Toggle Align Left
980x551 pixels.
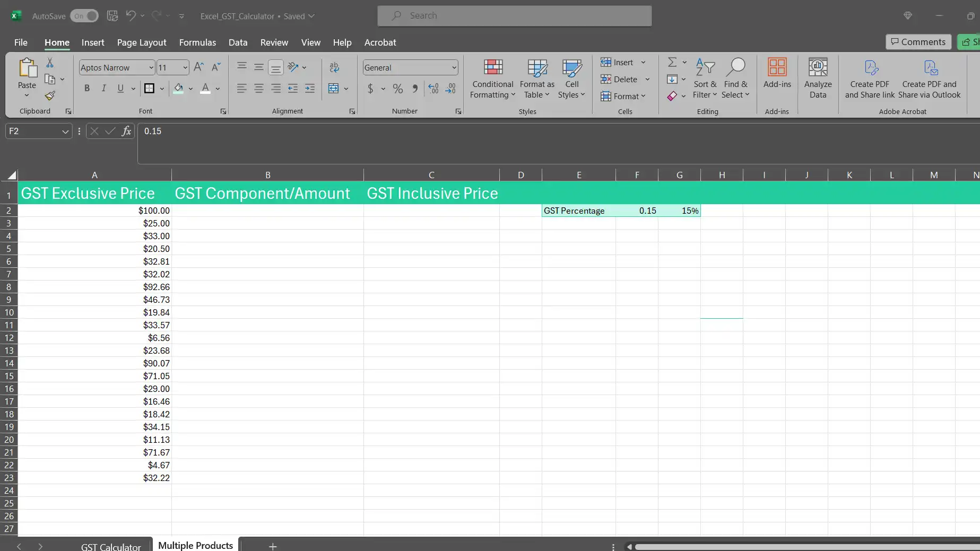(241, 89)
